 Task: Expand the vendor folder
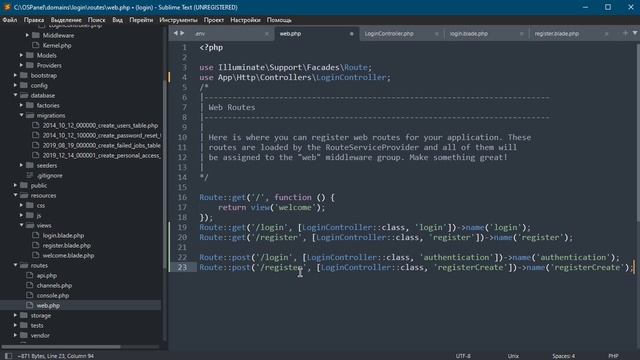click(x=15, y=336)
